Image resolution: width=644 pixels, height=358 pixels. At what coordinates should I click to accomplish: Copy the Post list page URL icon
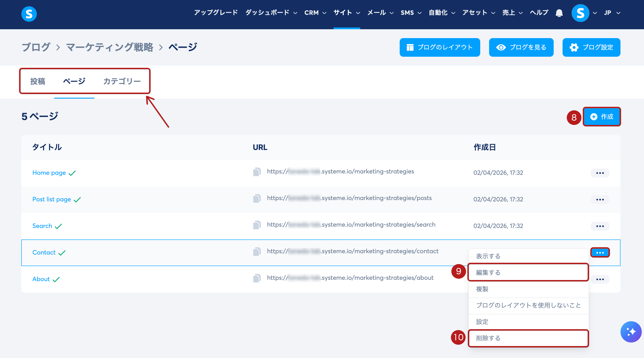tap(257, 198)
